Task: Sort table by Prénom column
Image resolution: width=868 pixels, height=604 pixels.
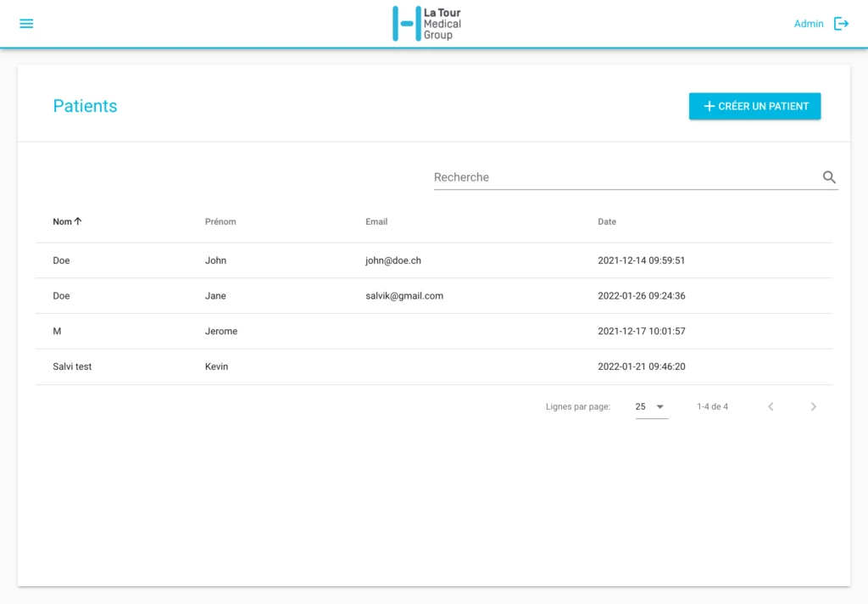Action: point(220,221)
